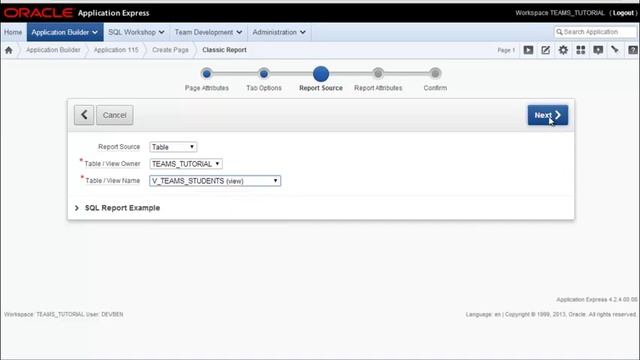Viewport: 640px width, 360px height.
Task: Click the Application 115 breadcrumb
Action: point(116,50)
